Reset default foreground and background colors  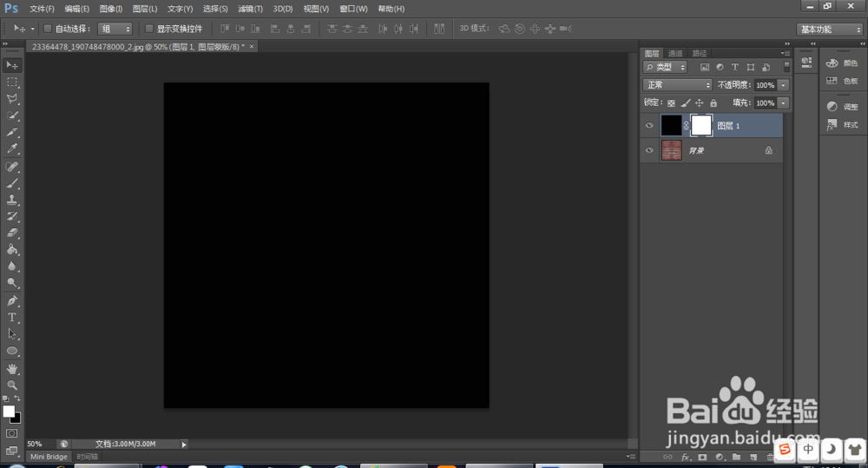5,399
